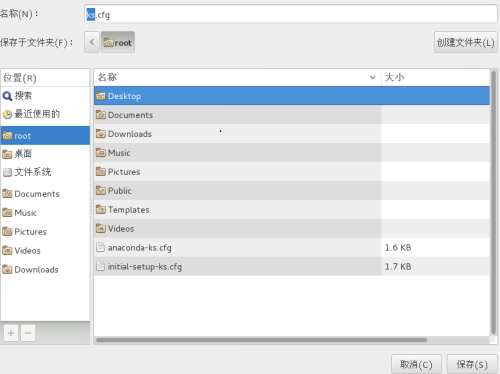The width and height of the screenshot is (500, 374).
Task: Click the Downloads folder icon in file list
Action: coord(101,134)
